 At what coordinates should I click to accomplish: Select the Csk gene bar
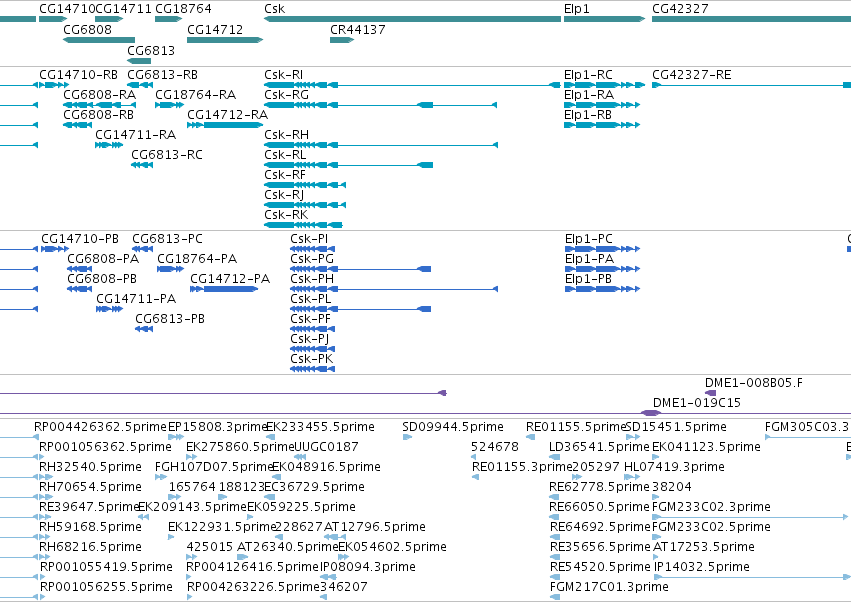[x=412, y=19]
